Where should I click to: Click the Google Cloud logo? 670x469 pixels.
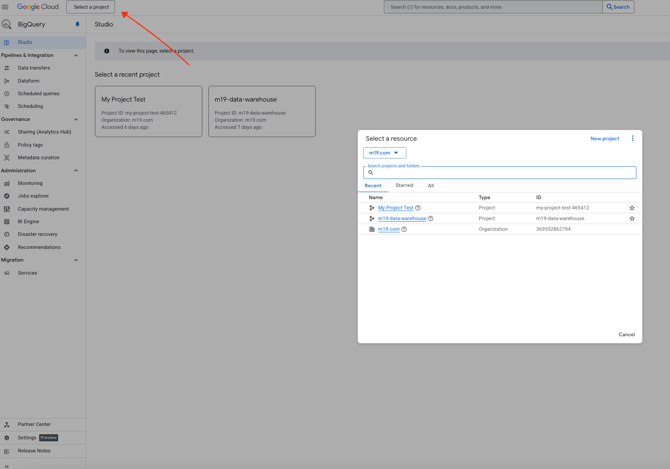[x=38, y=7]
